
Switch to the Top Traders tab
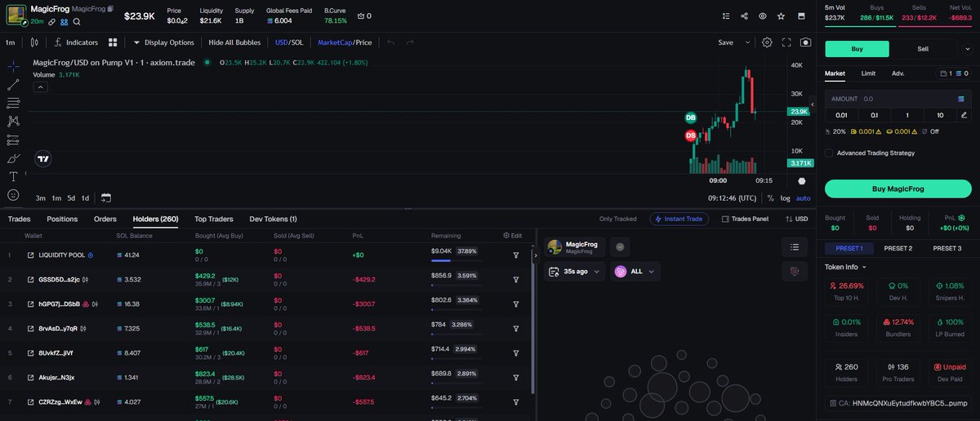point(214,219)
